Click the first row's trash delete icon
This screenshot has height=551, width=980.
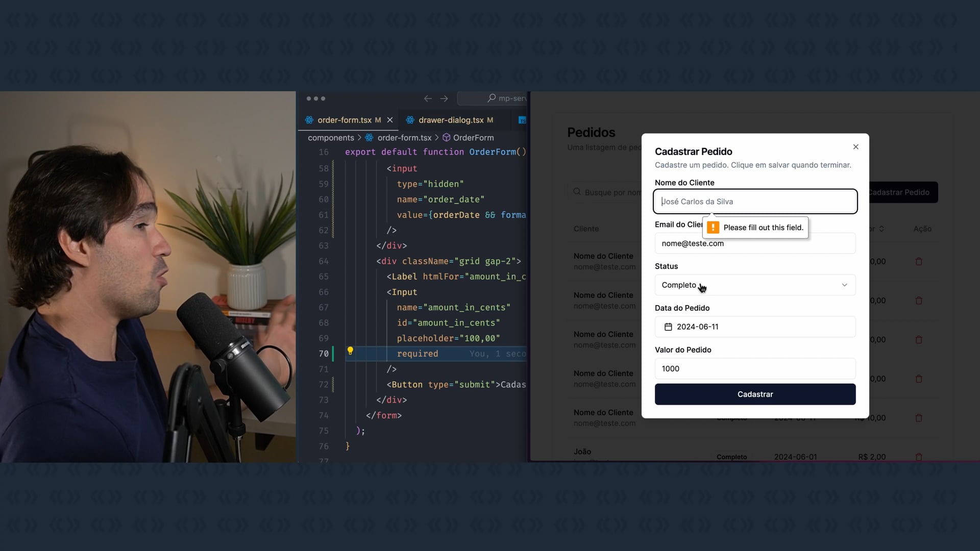919,262
